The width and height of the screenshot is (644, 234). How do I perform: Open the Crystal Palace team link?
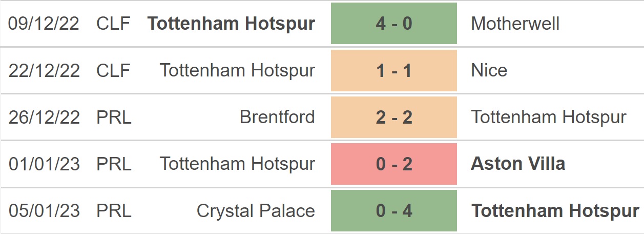(x=256, y=211)
